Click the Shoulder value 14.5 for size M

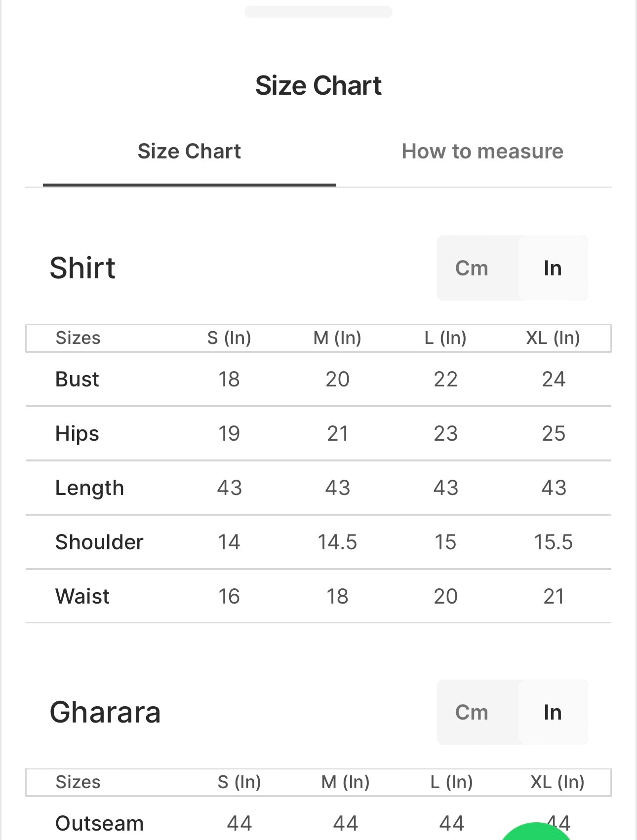(337, 542)
